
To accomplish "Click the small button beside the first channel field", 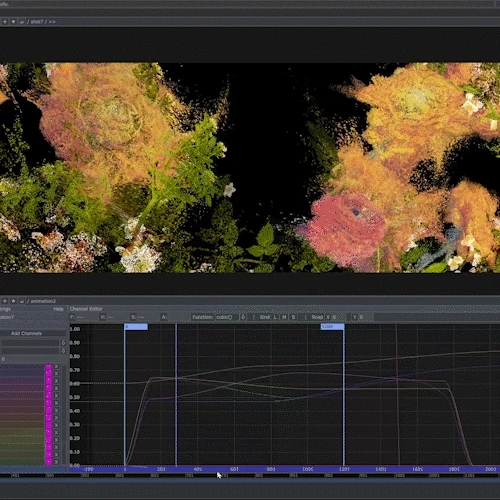I will click(63, 343).
